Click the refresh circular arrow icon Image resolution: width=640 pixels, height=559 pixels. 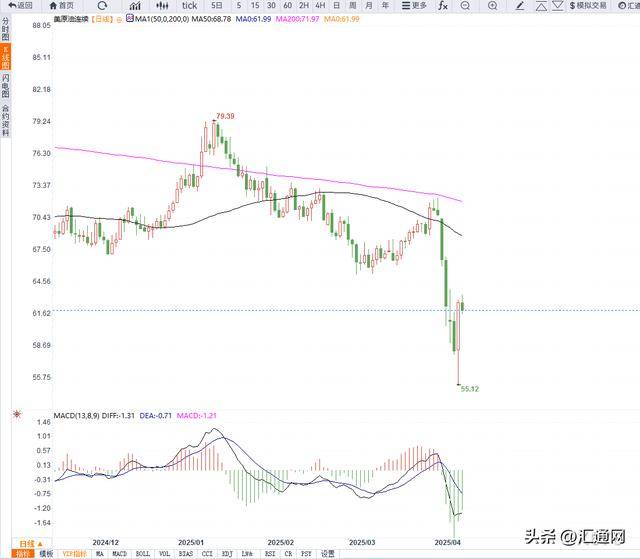(x=102, y=5)
